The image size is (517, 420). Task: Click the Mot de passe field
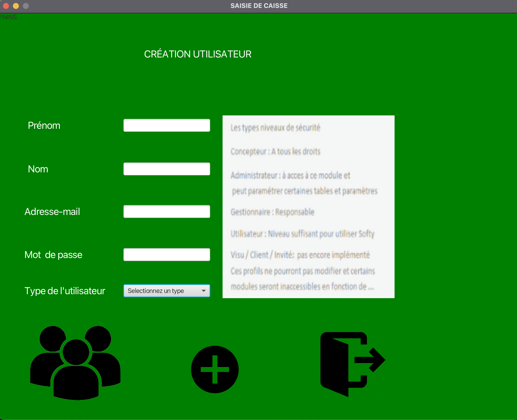[167, 255]
